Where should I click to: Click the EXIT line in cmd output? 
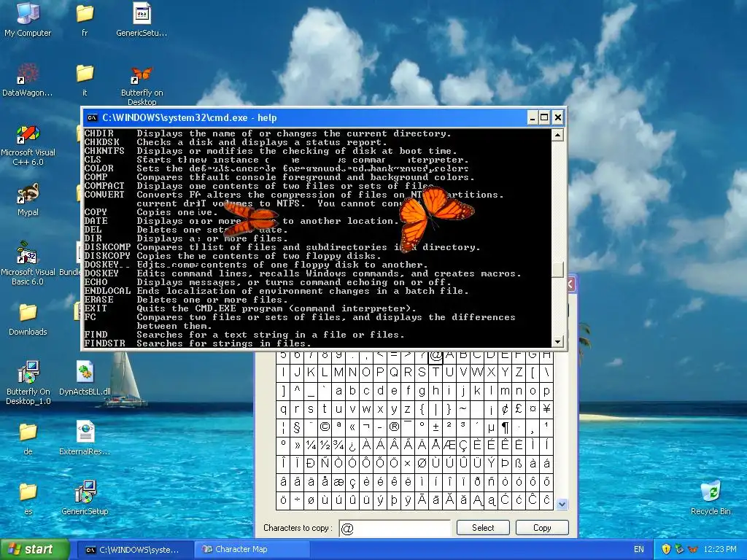251,308
